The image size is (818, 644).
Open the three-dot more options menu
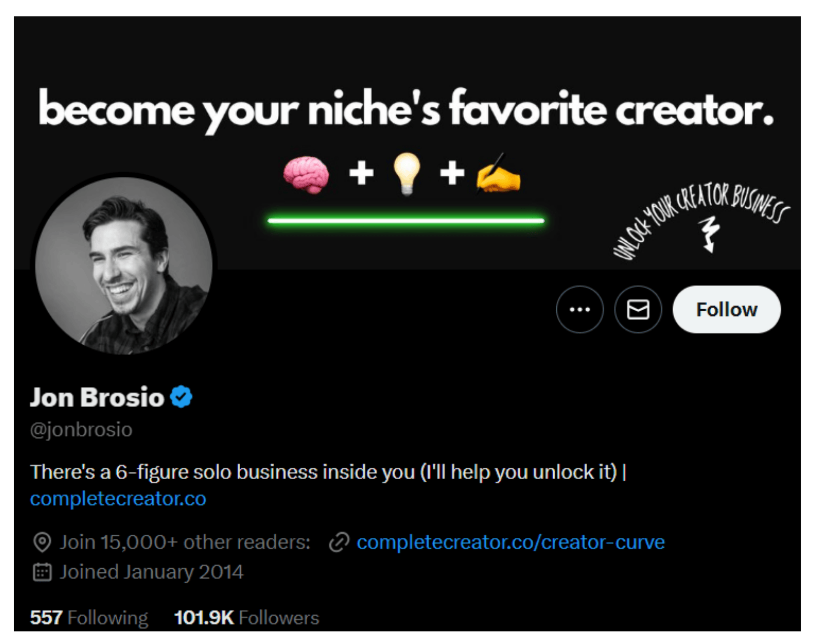click(x=579, y=309)
